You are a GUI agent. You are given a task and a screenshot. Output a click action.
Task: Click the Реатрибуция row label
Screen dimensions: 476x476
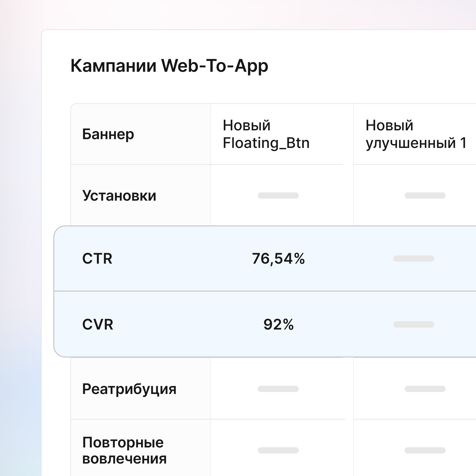[129, 389]
